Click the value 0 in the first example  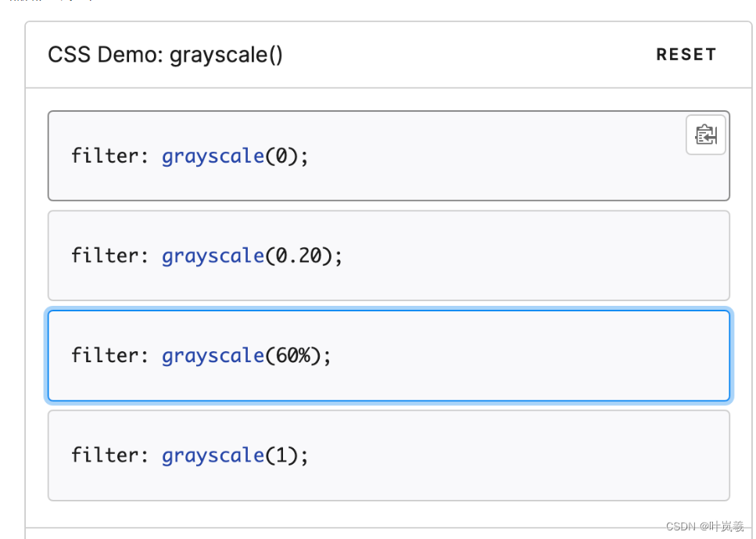click(x=283, y=156)
